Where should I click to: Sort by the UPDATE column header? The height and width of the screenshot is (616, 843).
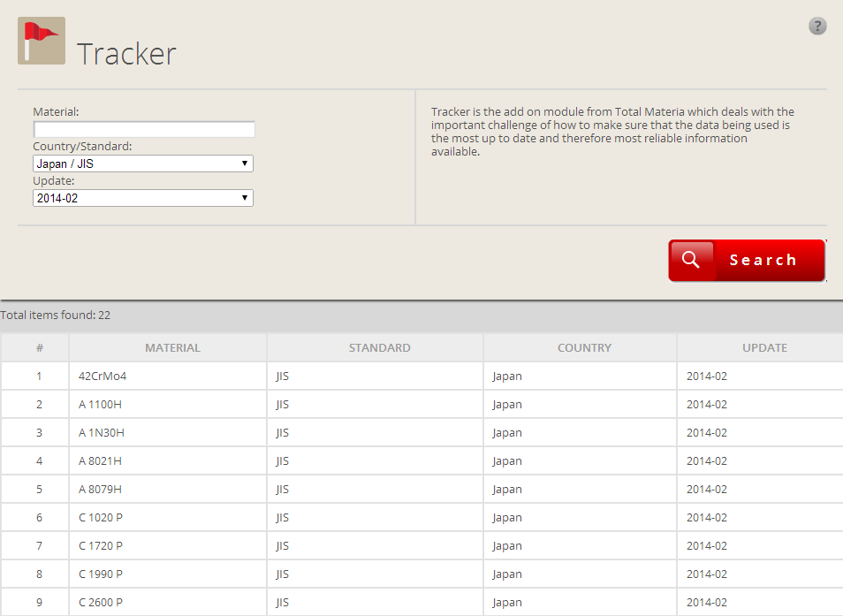point(764,348)
